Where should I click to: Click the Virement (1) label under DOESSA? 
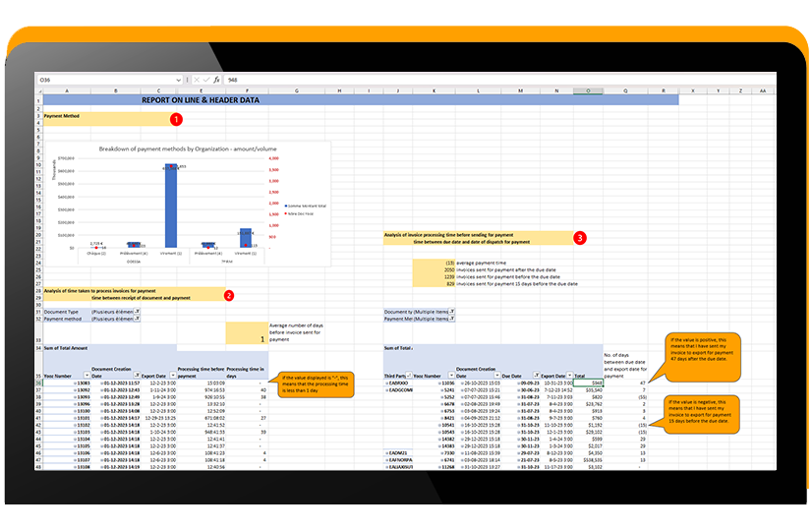tap(171, 254)
